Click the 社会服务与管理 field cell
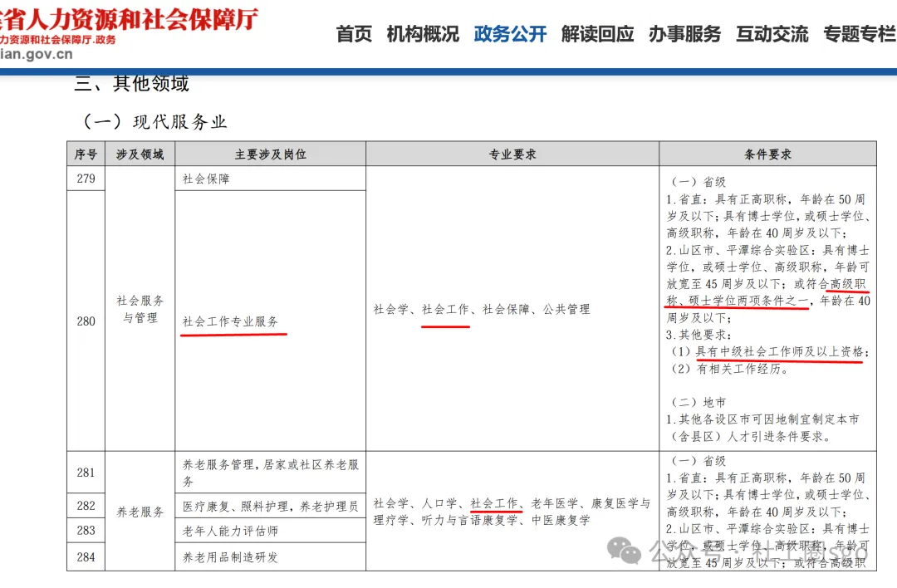 coord(140,309)
